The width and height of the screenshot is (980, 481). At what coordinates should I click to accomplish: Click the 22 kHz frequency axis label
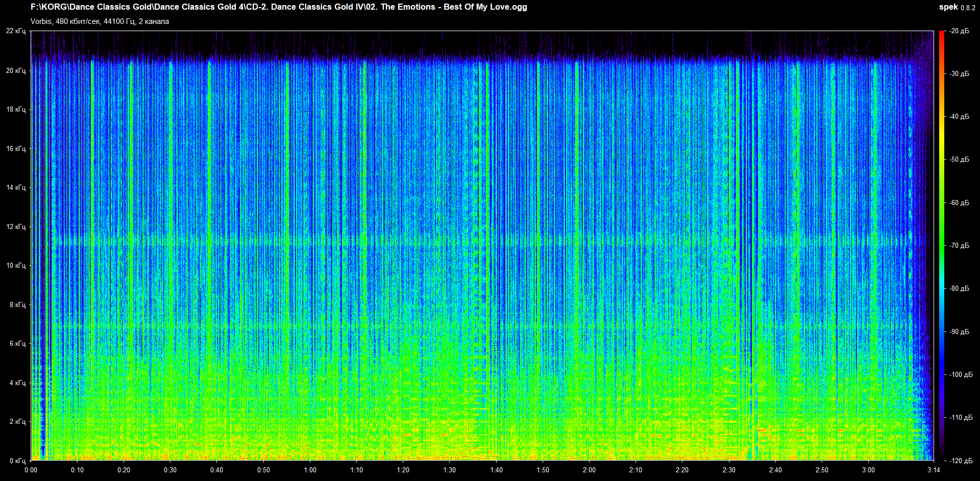click(16, 31)
